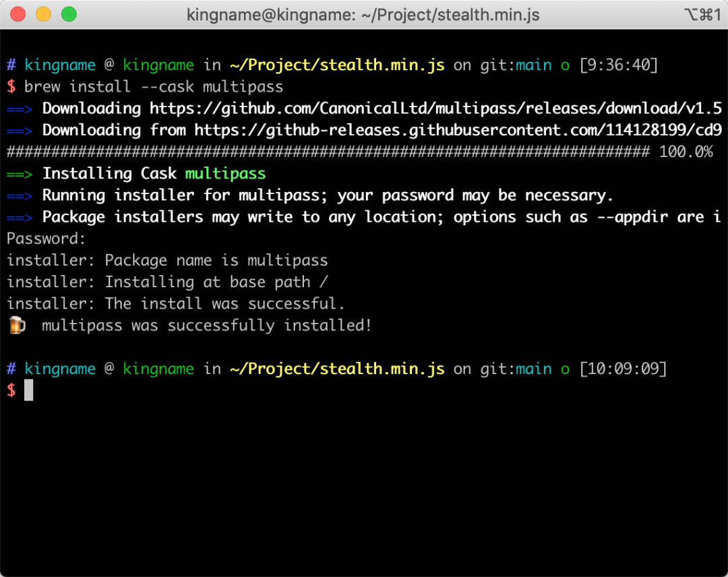Screen dimensions: 728x577
Task: Click 'multipass was successfully installed!' text
Action: (207, 326)
